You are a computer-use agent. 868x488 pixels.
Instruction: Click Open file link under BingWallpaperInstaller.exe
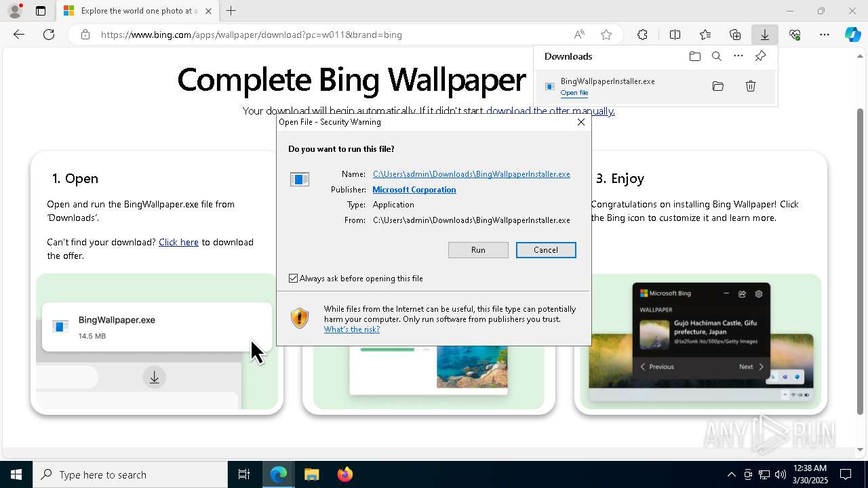[574, 93]
